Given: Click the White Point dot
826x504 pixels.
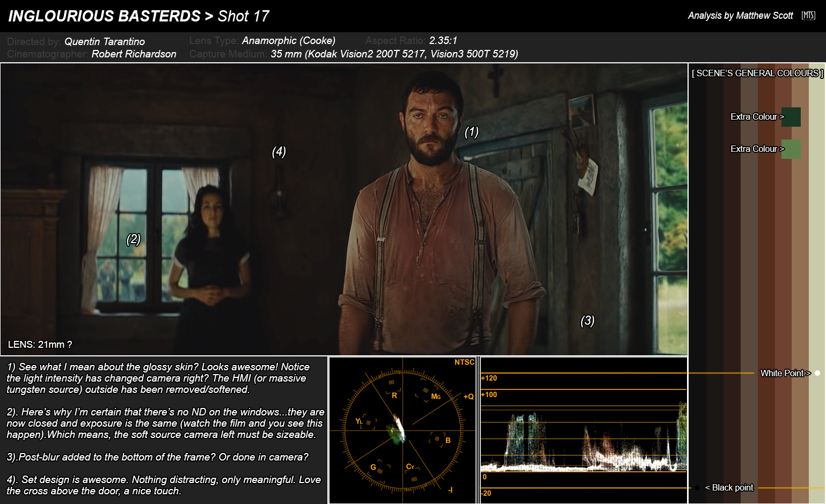Looking at the screenshot, I should click(817, 373).
